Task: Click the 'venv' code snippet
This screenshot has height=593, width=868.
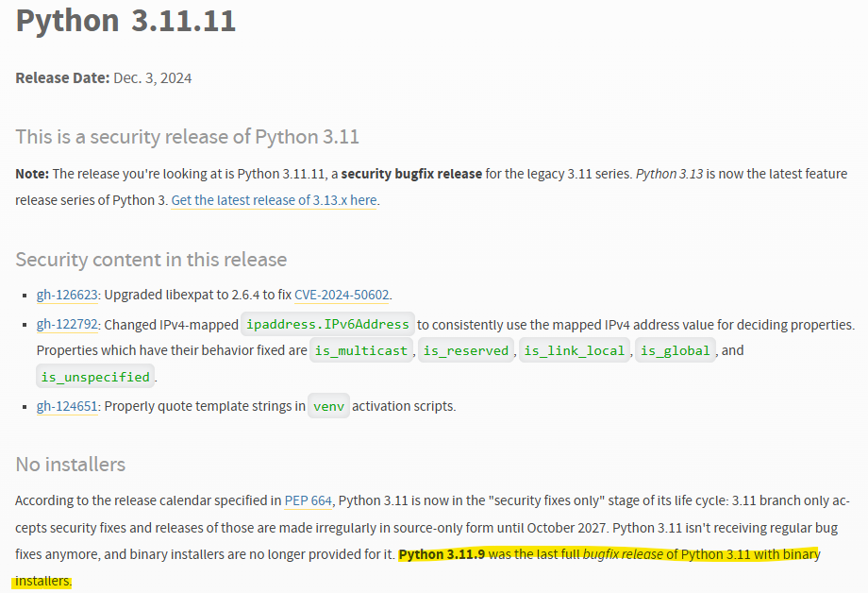Action: [x=329, y=406]
